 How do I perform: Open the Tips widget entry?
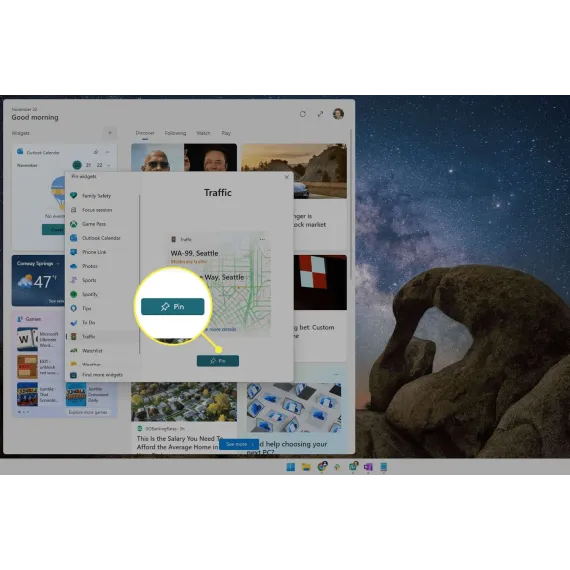tap(103, 308)
